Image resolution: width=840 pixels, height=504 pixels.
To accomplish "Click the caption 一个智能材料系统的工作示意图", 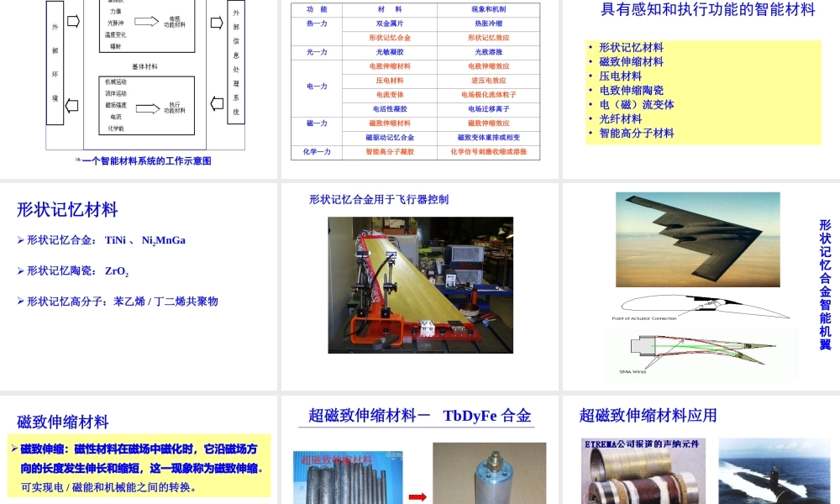I will [x=145, y=161].
